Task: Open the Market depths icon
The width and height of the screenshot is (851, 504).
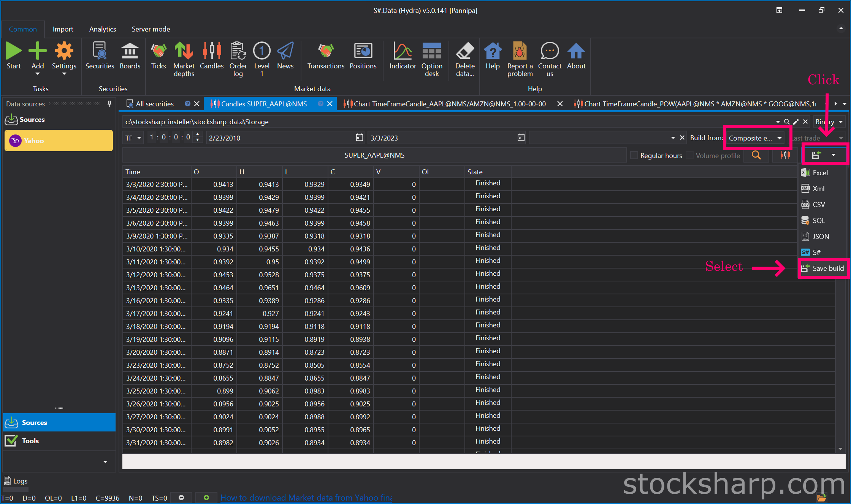Action: [x=184, y=51]
